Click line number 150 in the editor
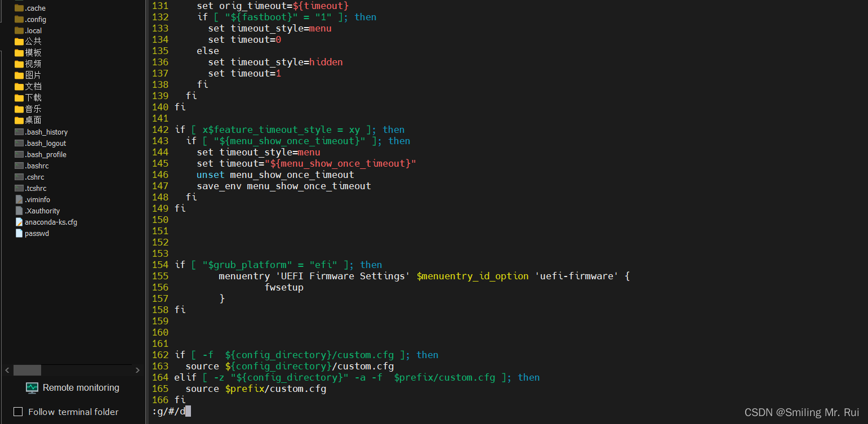868x424 pixels. [160, 220]
